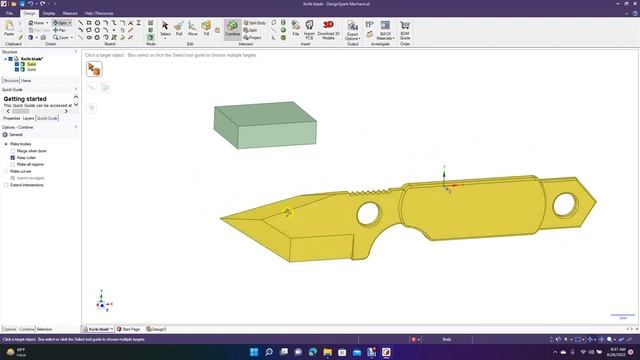The height and width of the screenshot is (360, 640).
Task: Enable the Merge when done checkbox
Action: (x=13, y=151)
